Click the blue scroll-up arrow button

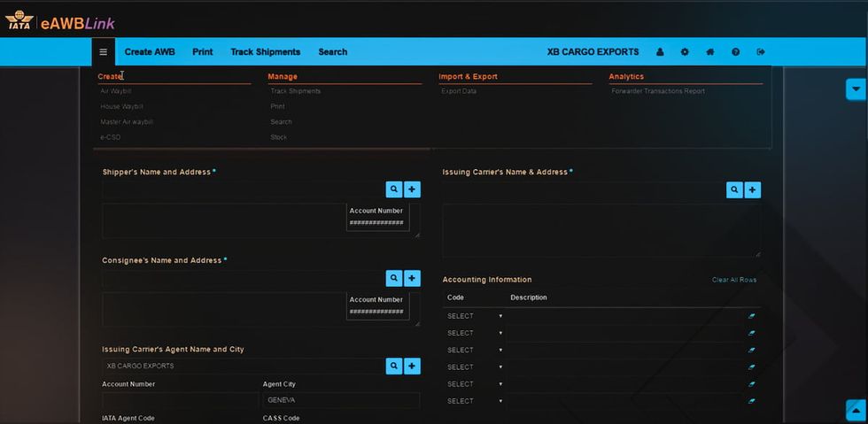tap(856, 410)
